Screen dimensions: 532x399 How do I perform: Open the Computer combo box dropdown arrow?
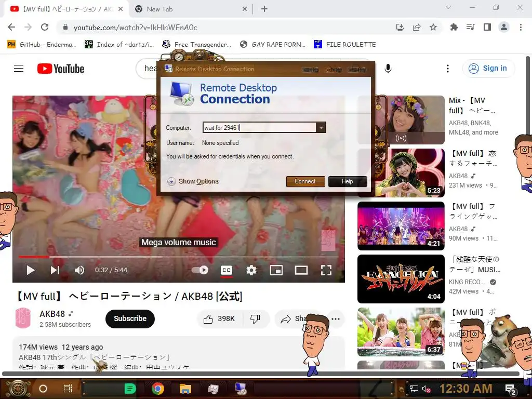(321, 127)
